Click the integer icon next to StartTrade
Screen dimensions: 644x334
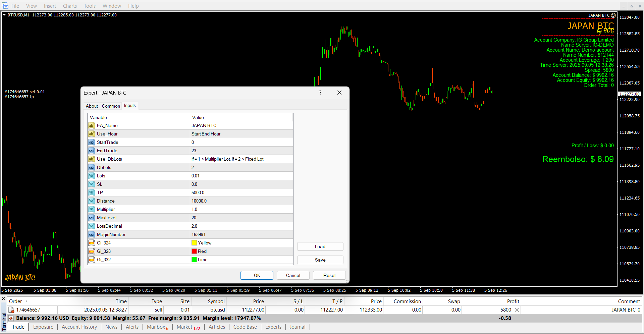(x=91, y=142)
